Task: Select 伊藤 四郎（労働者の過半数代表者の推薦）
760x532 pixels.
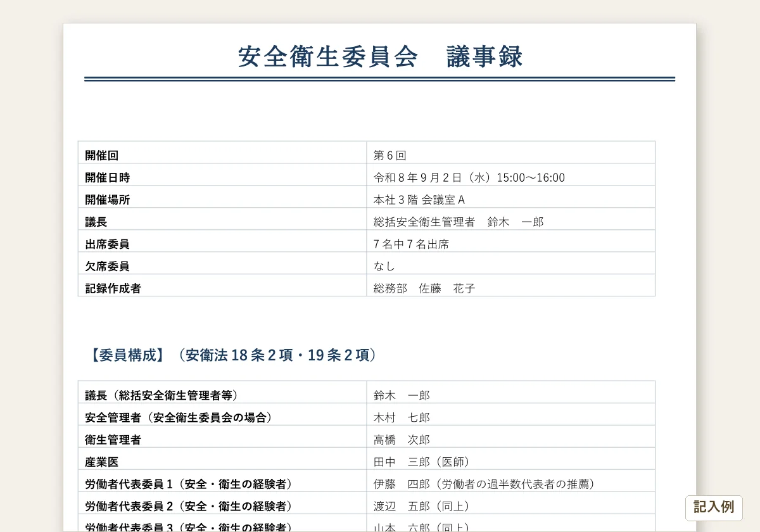Action: (484, 484)
